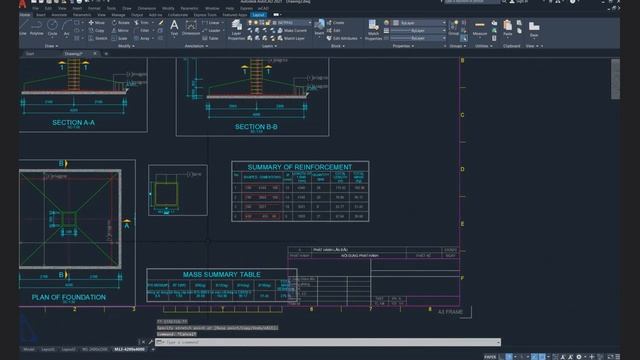Expand the Block panel

(x=338, y=46)
